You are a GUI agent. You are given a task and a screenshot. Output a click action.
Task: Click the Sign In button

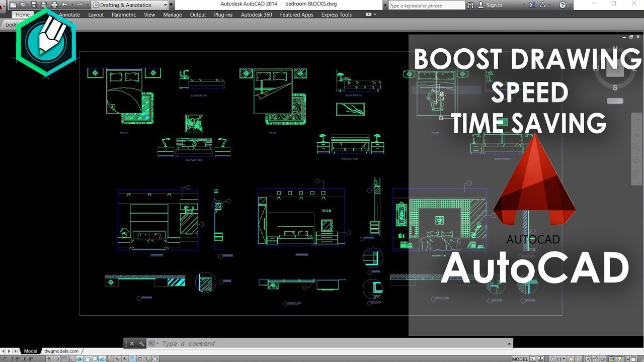pos(490,5)
